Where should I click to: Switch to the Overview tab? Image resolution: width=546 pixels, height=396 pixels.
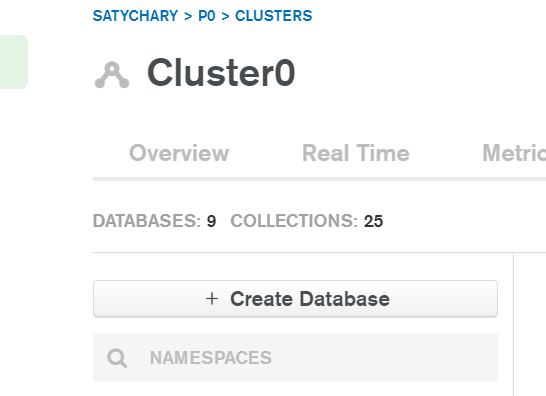179,153
